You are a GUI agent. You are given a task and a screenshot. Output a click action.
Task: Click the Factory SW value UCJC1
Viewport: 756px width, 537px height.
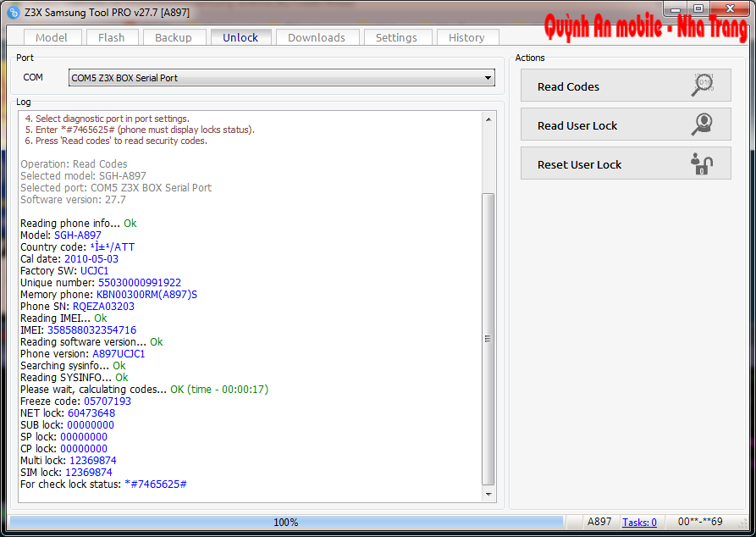pyautogui.click(x=95, y=271)
